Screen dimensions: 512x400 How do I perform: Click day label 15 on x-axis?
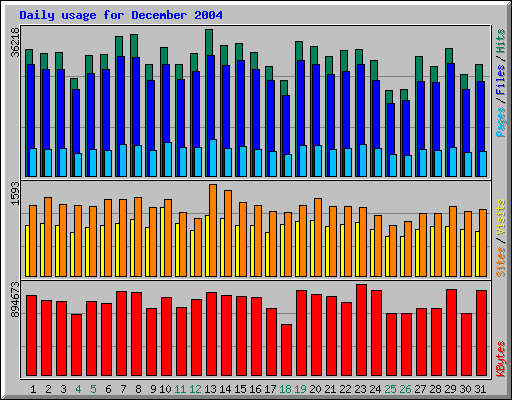point(240,389)
